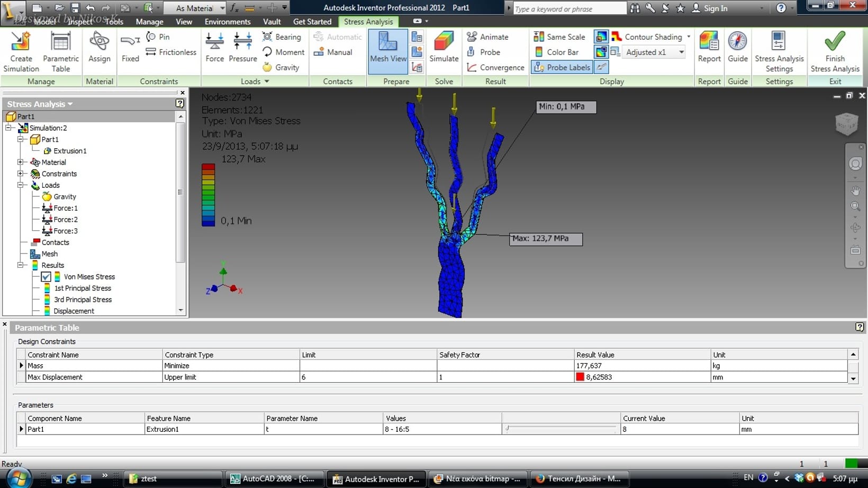Image resolution: width=868 pixels, height=488 pixels.
Task: Uncheck the Von Mises Stress checkbox
Action: 46,277
